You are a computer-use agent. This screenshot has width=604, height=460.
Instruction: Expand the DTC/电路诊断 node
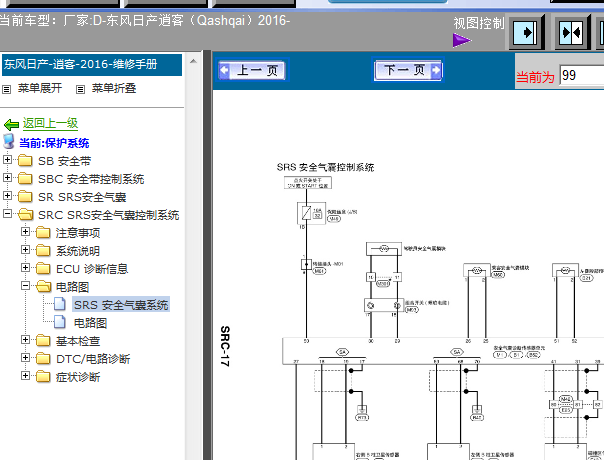[25, 358]
